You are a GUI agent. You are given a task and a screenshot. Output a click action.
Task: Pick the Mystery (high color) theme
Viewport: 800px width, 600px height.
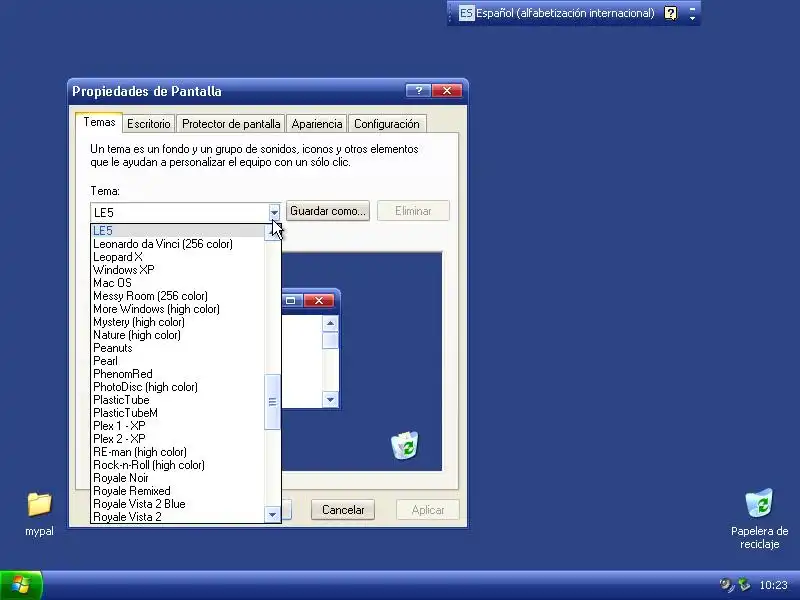(x=178, y=322)
